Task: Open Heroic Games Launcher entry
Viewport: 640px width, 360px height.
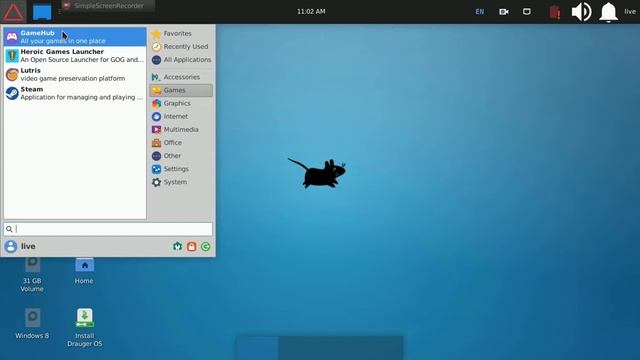Action: click(75, 56)
